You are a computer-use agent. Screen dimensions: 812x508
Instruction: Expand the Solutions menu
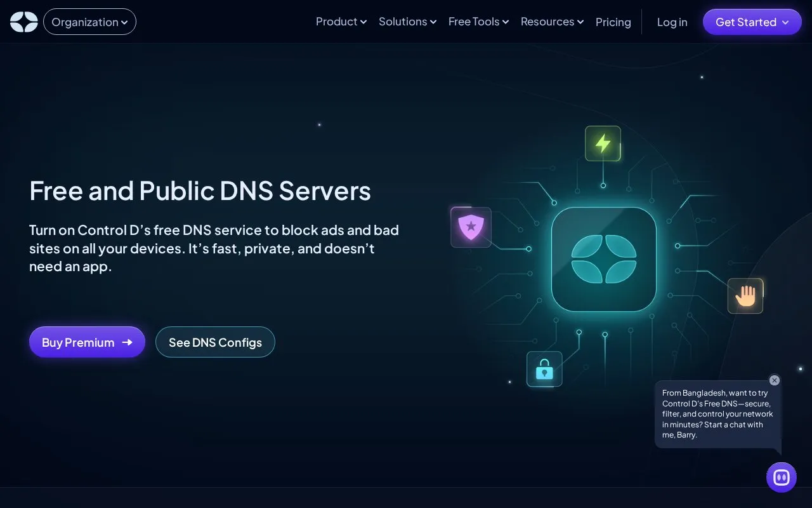tap(407, 22)
